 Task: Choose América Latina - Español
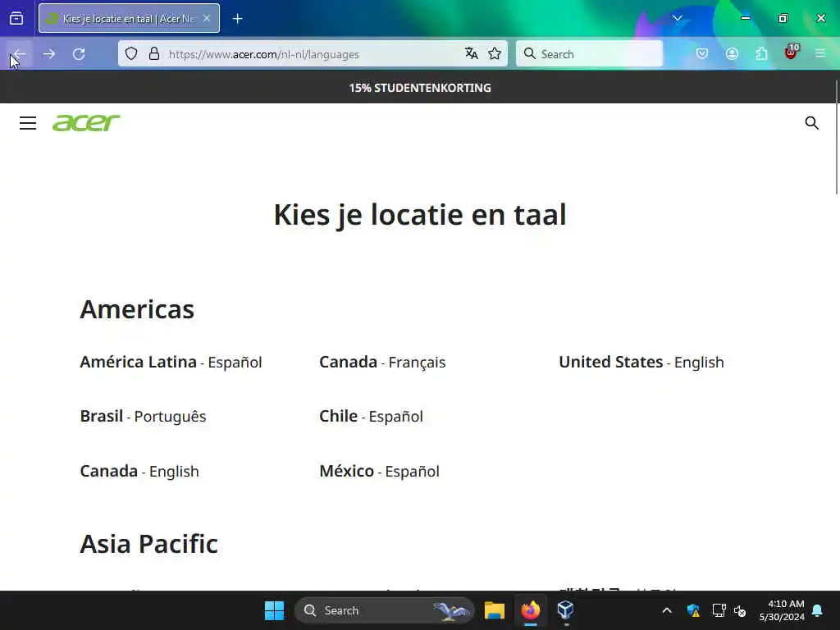click(x=171, y=362)
